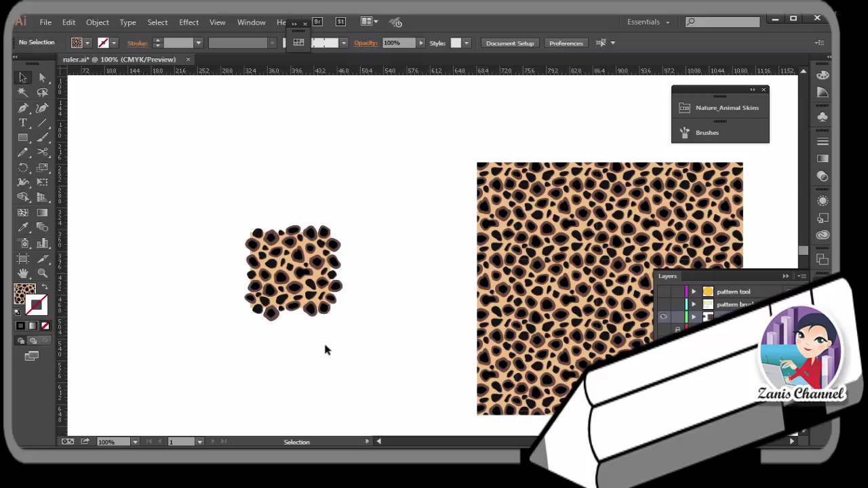868x488 pixels.
Task: Expand the pattern tool layer
Action: (x=693, y=291)
